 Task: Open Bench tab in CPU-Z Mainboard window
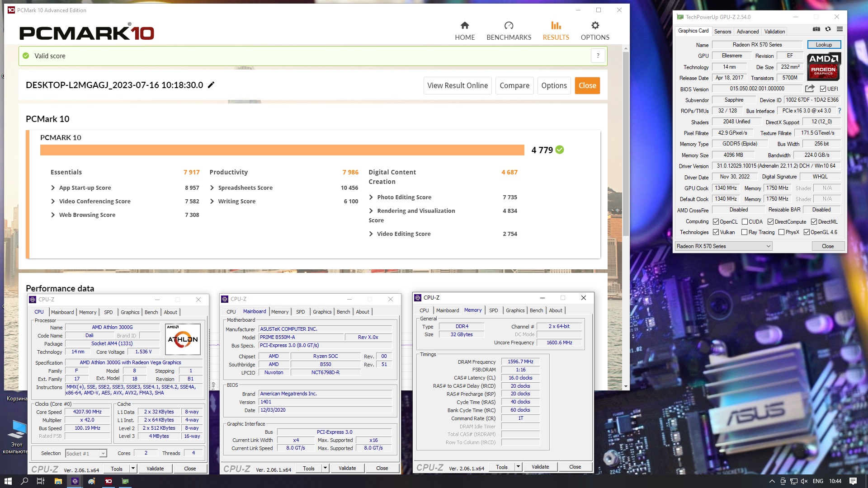(343, 312)
